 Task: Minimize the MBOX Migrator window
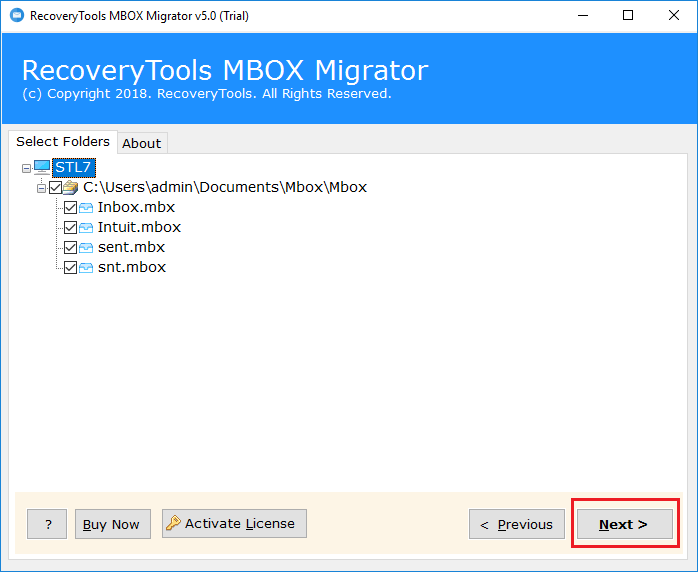583,16
